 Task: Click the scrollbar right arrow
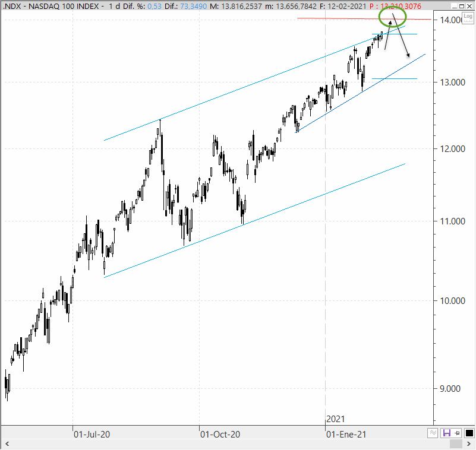click(x=469, y=444)
